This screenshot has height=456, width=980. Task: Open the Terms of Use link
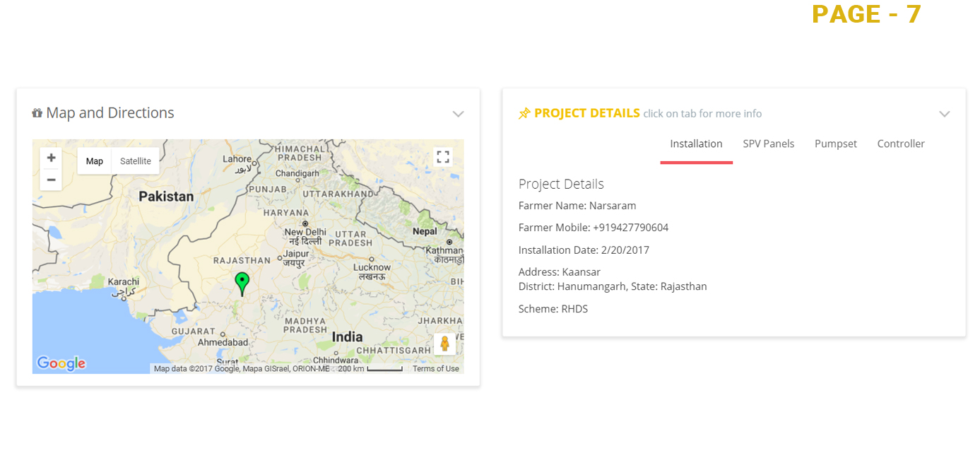pyautogui.click(x=435, y=369)
